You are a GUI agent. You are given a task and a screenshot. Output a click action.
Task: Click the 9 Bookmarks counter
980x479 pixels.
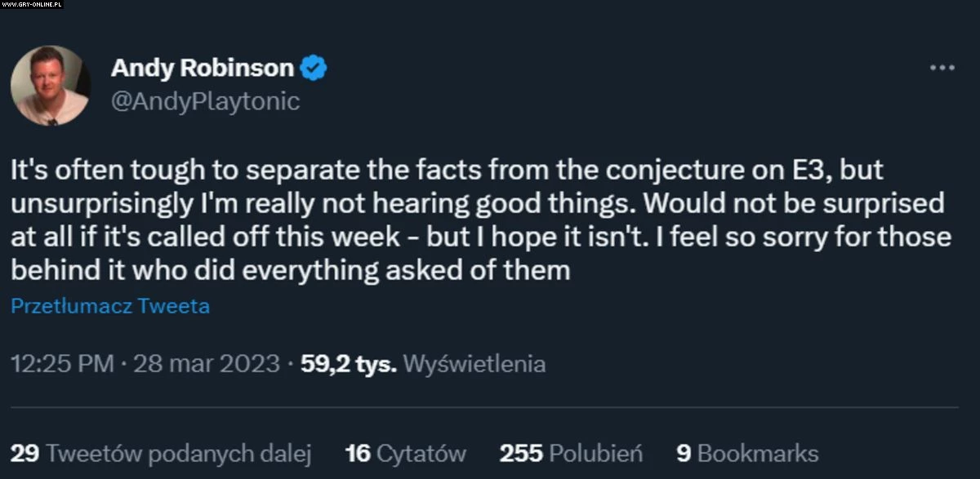coord(747,453)
